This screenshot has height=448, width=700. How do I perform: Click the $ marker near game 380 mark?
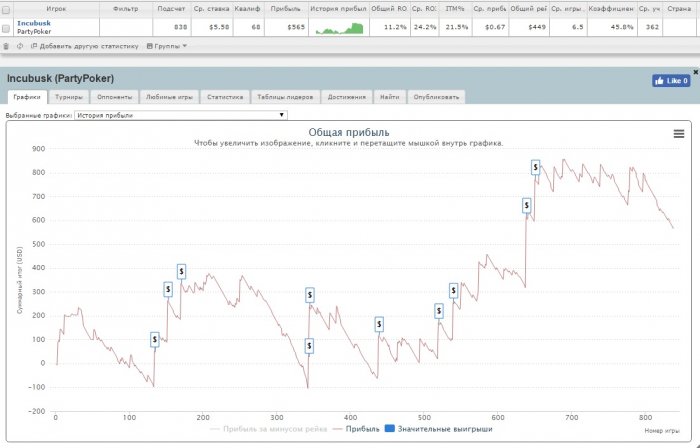(379, 324)
